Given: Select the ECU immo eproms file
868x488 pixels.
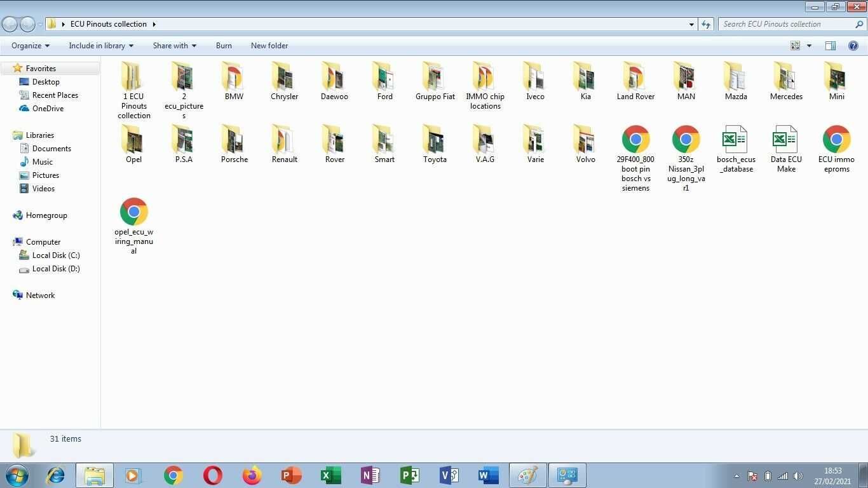Looking at the screenshot, I should (836, 149).
